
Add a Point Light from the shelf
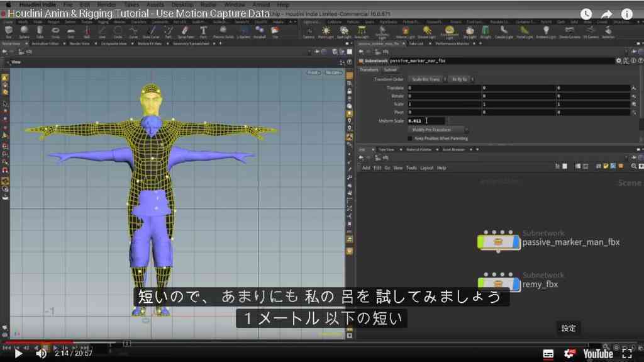[326, 32]
